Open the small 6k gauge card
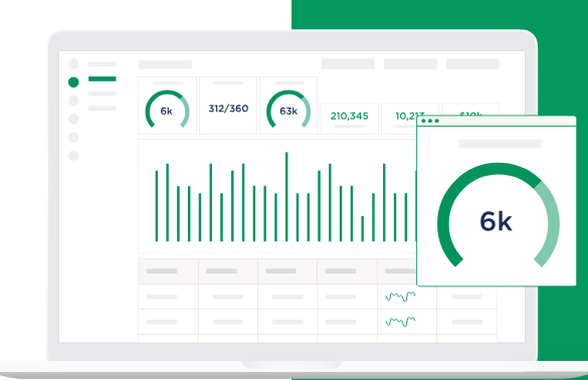This screenshot has height=380, width=588. click(x=167, y=105)
